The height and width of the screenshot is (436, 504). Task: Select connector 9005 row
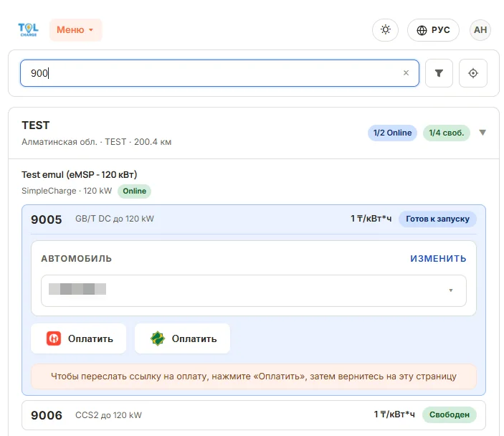pos(254,219)
